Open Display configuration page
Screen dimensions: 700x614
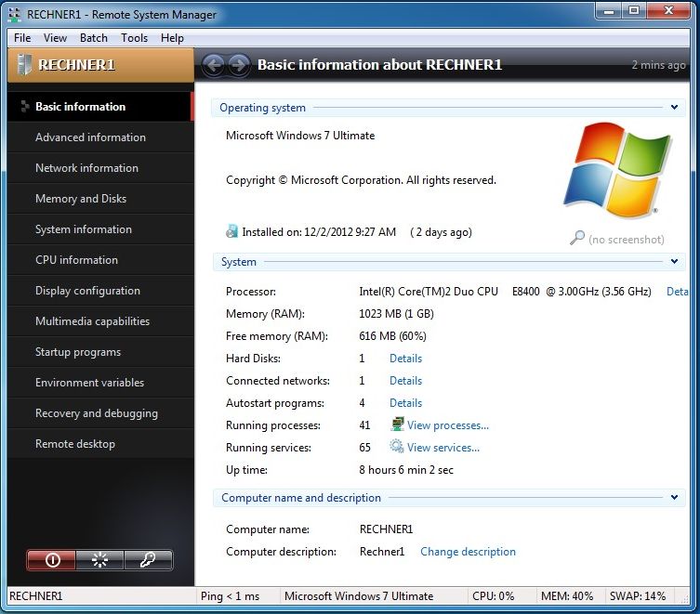pyautogui.click(x=100, y=291)
